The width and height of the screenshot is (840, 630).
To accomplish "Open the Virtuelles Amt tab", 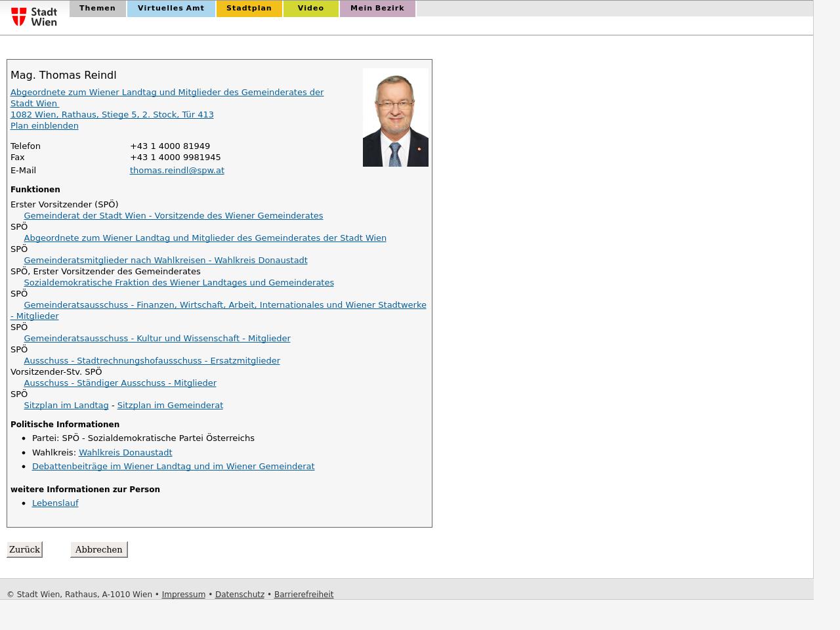I will coord(171,9).
